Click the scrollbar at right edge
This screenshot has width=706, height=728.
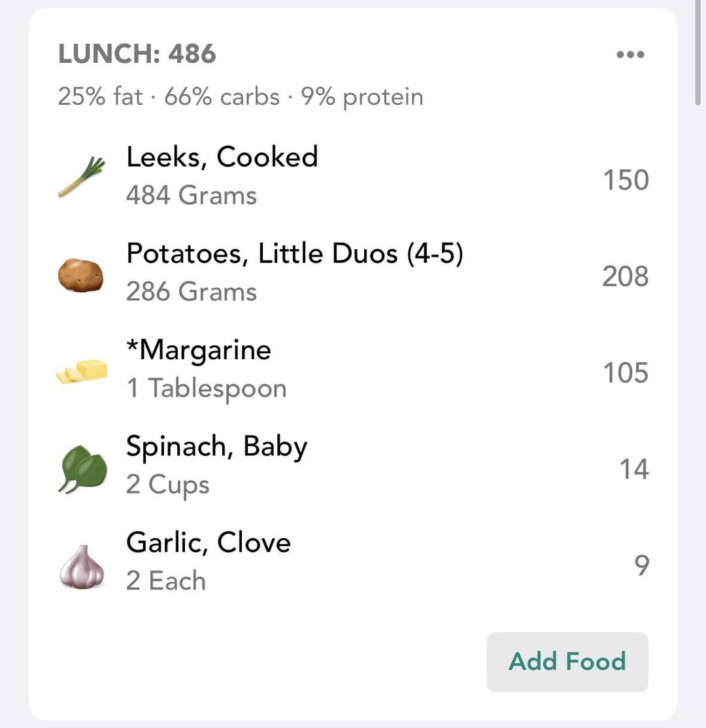(698, 52)
